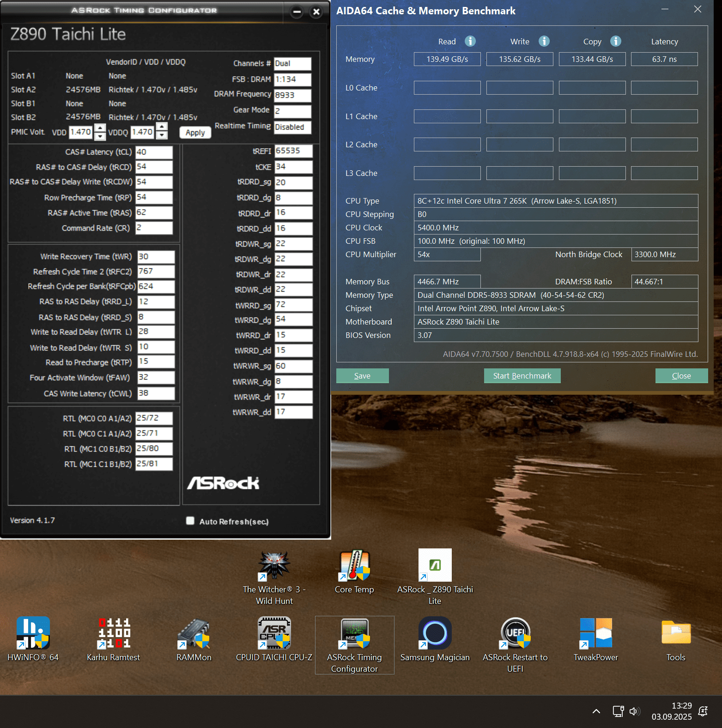Click Memory Copy value 133.44 GB/s
Screen dimensions: 722x728
point(592,59)
